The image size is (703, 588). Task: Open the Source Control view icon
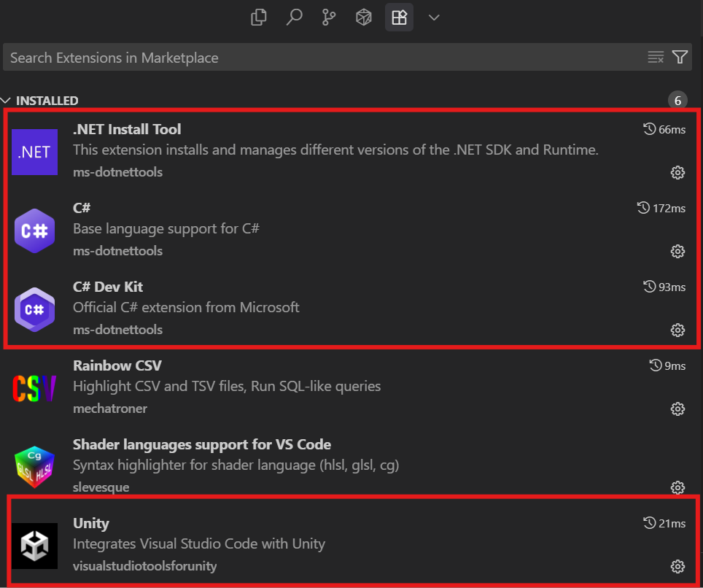pyautogui.click(x=329, y=18)
